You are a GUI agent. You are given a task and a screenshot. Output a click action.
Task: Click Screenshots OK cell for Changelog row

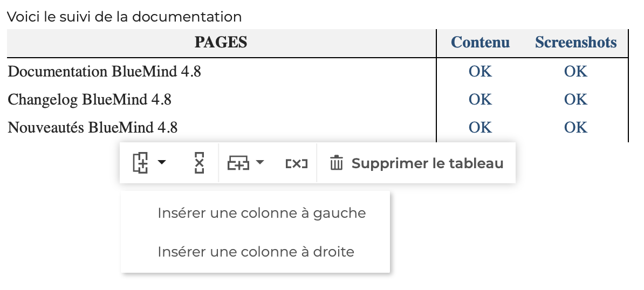pyautogui.click(x=576, y=99)
